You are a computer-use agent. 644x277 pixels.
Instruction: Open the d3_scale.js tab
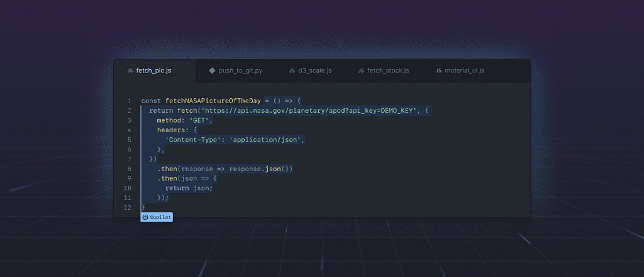[310, 71]
